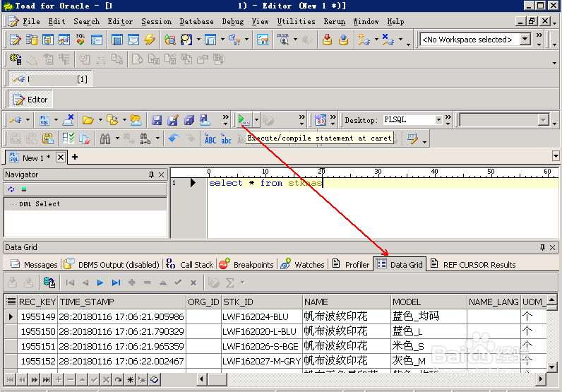Click the Rollback icon in main toolbar
The height and width of the screenshot is (392, 562).
(x=343, y=40)
